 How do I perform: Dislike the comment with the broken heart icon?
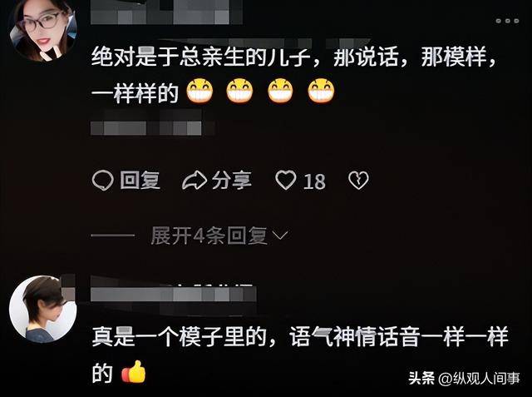pyautogui.click(x=358, y=181)
